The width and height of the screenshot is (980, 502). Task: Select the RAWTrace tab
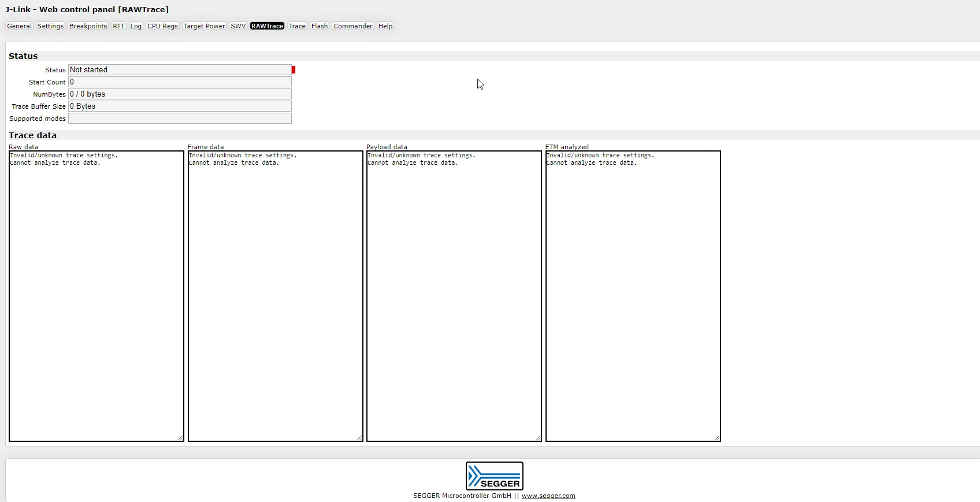click(x=267, y=26)
